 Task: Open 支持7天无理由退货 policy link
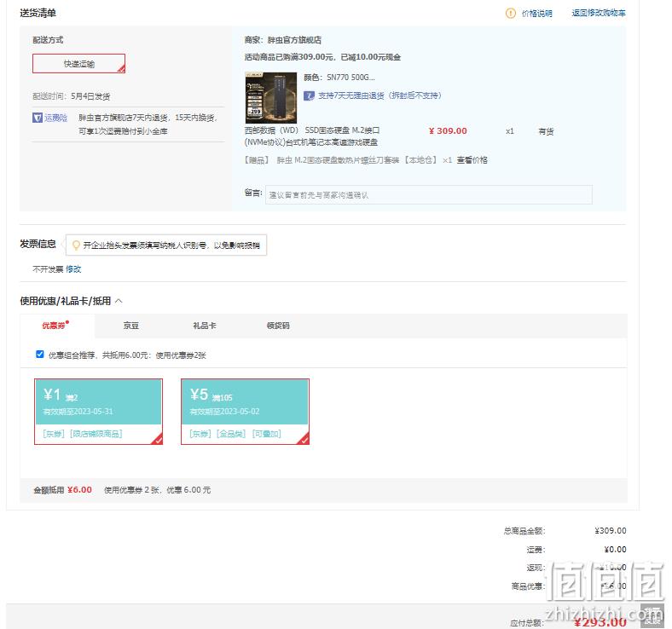379,95
